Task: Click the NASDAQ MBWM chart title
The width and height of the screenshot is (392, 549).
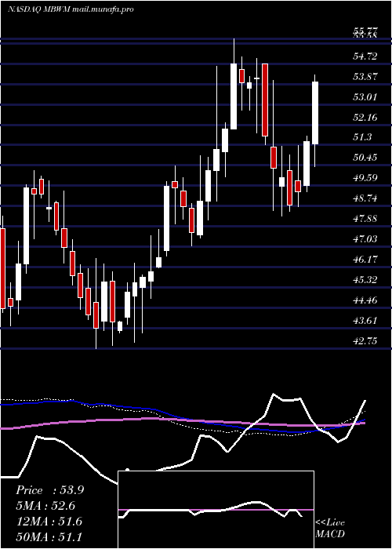Action: click(x=71, y=9)
